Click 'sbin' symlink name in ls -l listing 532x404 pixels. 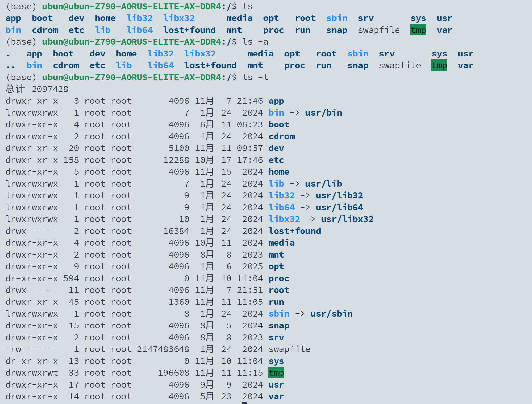point(279,314)
